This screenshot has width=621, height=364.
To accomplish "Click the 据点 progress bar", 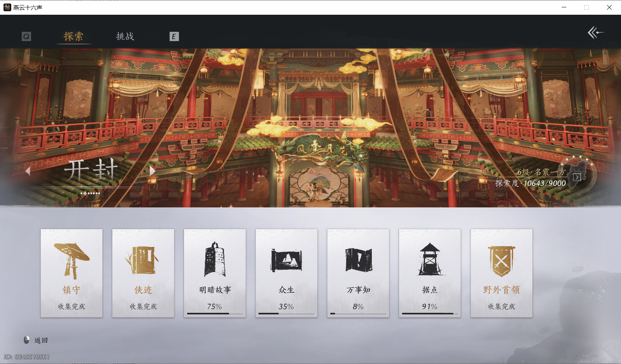I will [x=430, y=314].
